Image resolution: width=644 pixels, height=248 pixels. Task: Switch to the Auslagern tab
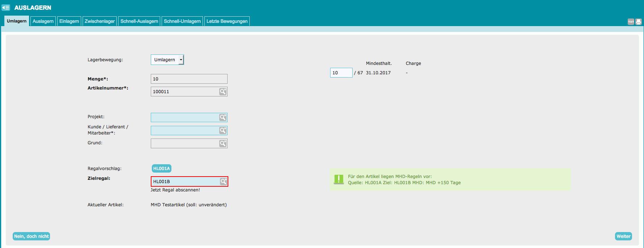43,21
